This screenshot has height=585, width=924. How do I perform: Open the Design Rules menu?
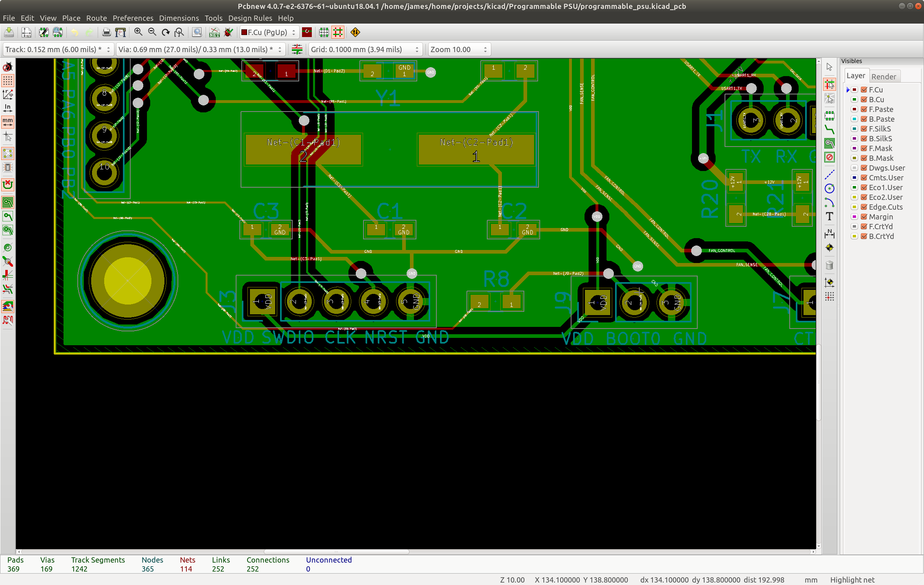(250, 18)
